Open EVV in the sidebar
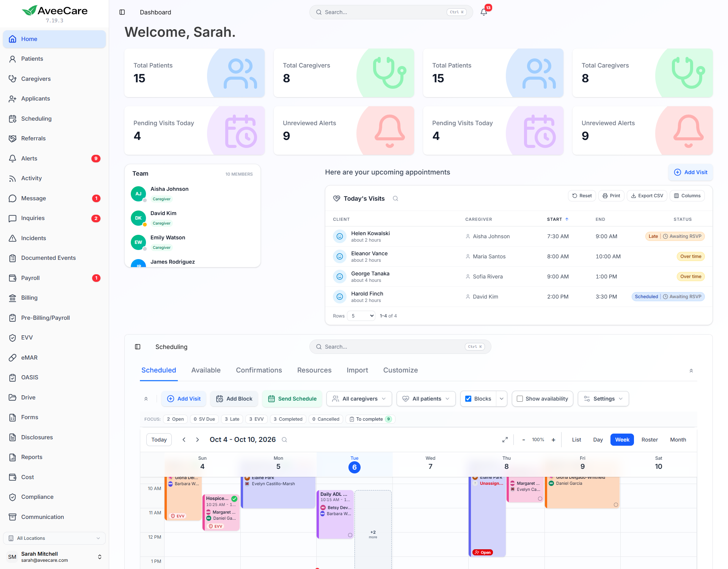Screen dimensions: 728x569 pyautogui.click(x=54, y=338)
